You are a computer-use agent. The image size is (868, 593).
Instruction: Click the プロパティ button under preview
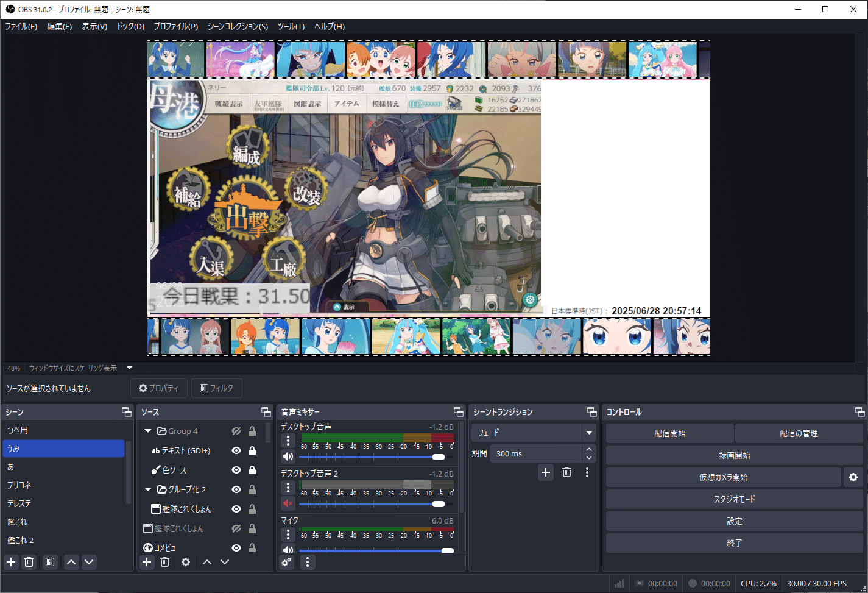pos(159,388)
